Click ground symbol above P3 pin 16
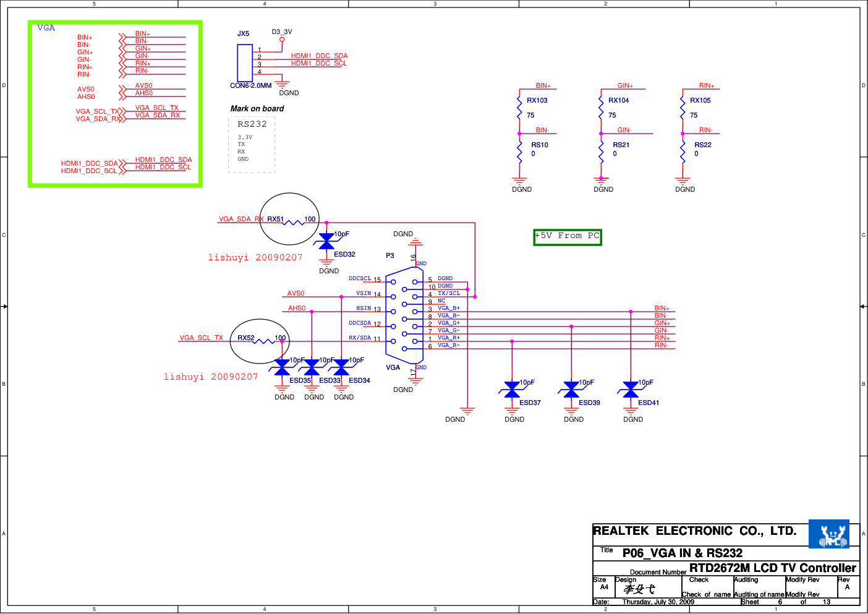The image size is (868, 614). click(x=415, y=241)
